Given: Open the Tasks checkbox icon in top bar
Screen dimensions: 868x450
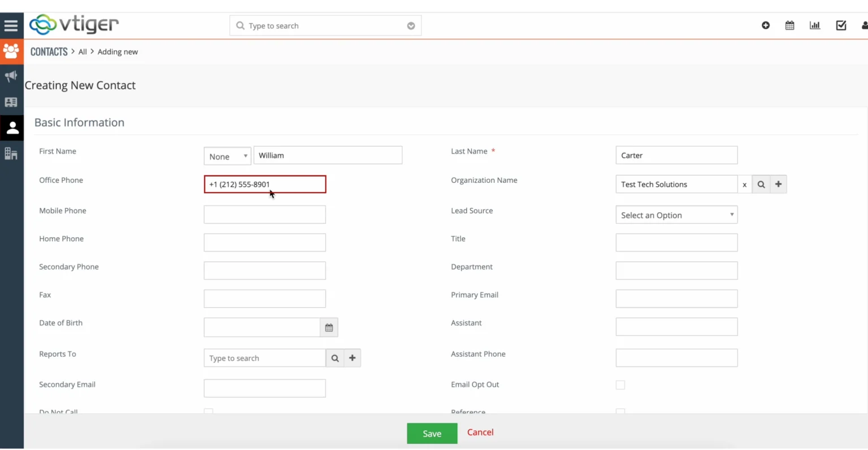Looking at the screenshot, I should [841, 25].
